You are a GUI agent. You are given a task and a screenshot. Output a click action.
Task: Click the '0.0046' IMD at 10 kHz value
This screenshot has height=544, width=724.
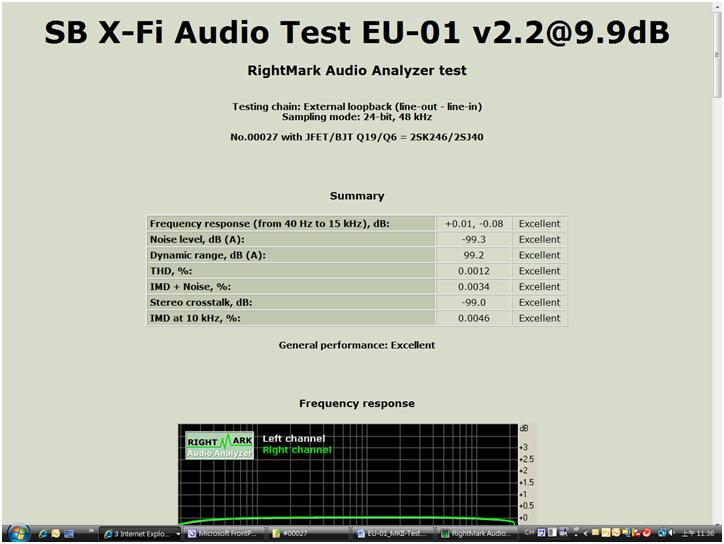474,318
